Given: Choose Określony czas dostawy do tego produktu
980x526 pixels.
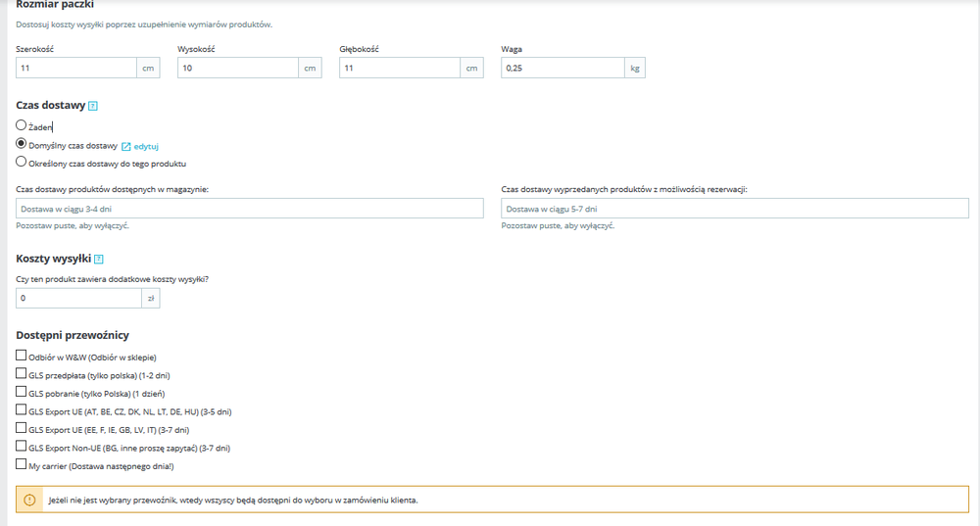Looking at the screenshot, I should click(22, 162).
